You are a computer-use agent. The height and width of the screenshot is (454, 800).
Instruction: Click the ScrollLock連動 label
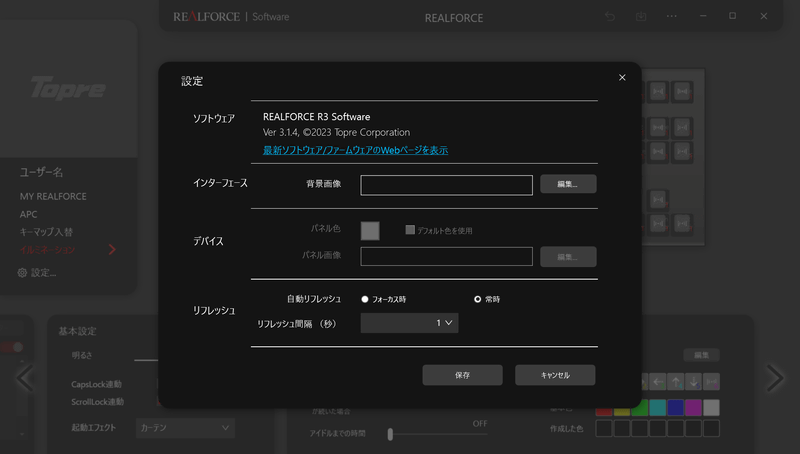coord(97,402)
